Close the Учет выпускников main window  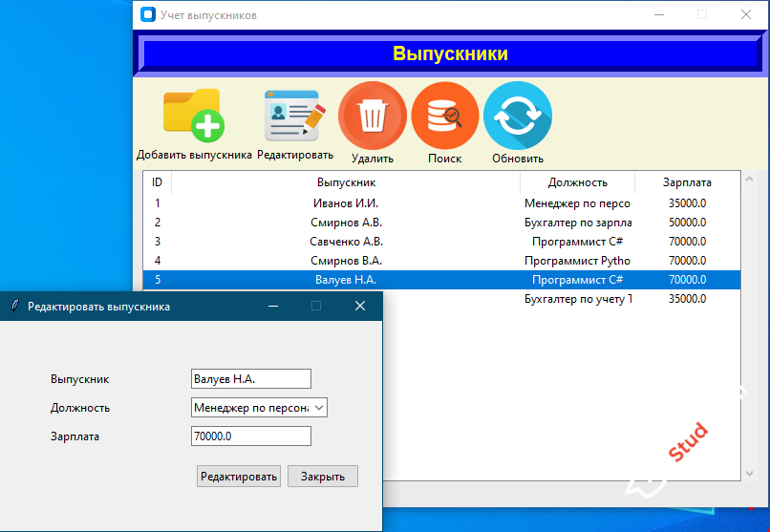coord(746,14)
